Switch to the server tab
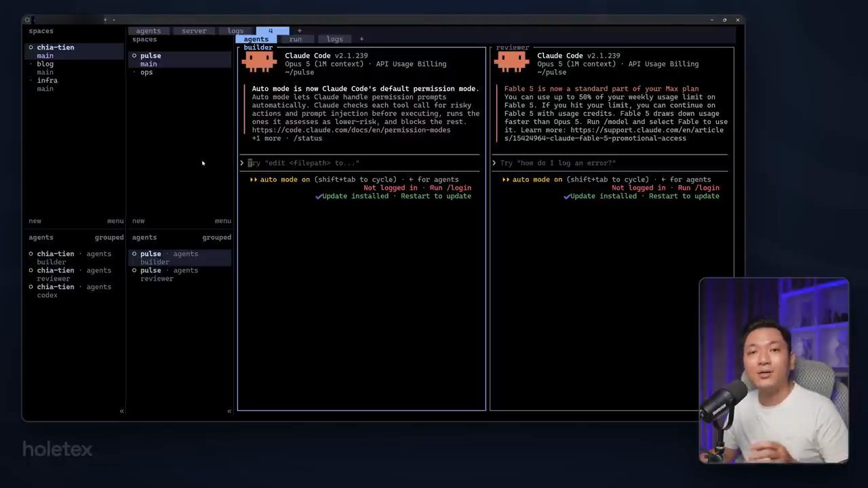Screen dimensions: 868x488 coord(194,30)
